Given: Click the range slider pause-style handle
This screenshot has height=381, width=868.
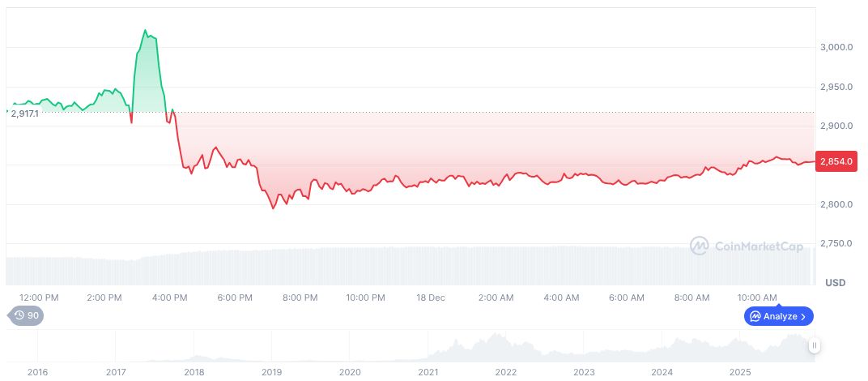Looking at the screenshot, I should 815,345.
